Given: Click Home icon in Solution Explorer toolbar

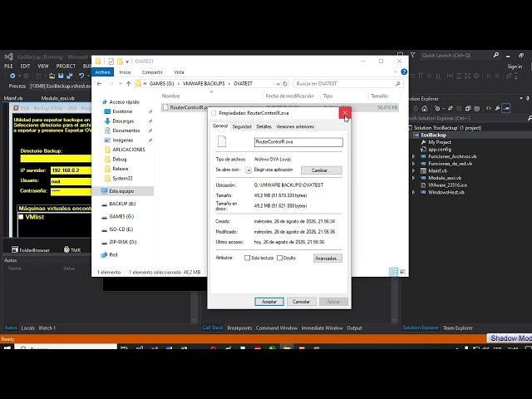Looking at the screenshot, I should pos(425,109).
